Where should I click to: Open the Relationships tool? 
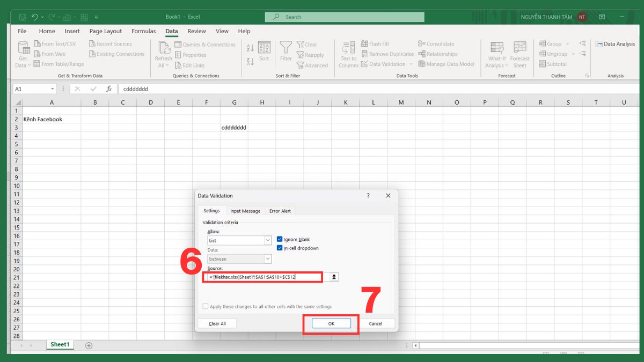pyautogui.click(x=438, y=54)
